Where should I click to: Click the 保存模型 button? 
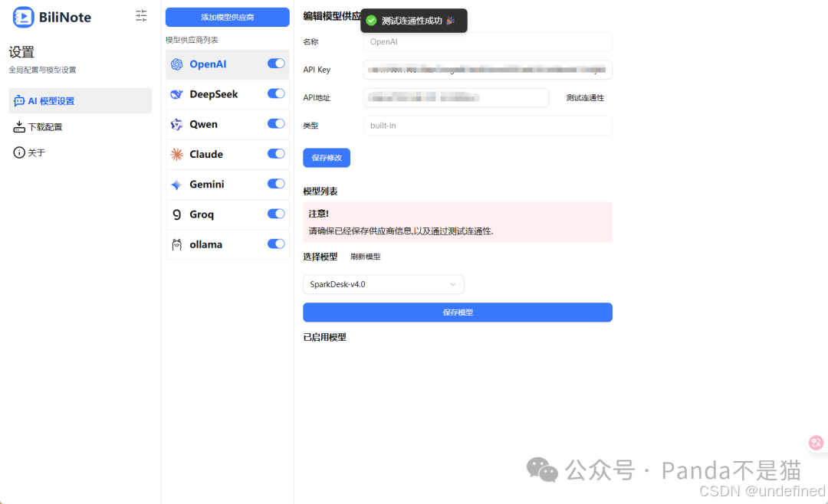[458, 313]
